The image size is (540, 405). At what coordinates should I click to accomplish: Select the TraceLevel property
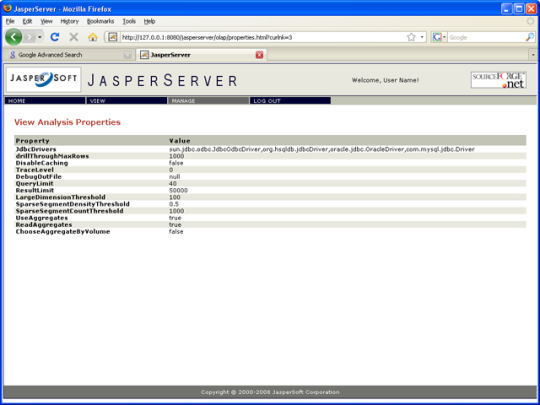pyautogui.click(x=35, y=170)
